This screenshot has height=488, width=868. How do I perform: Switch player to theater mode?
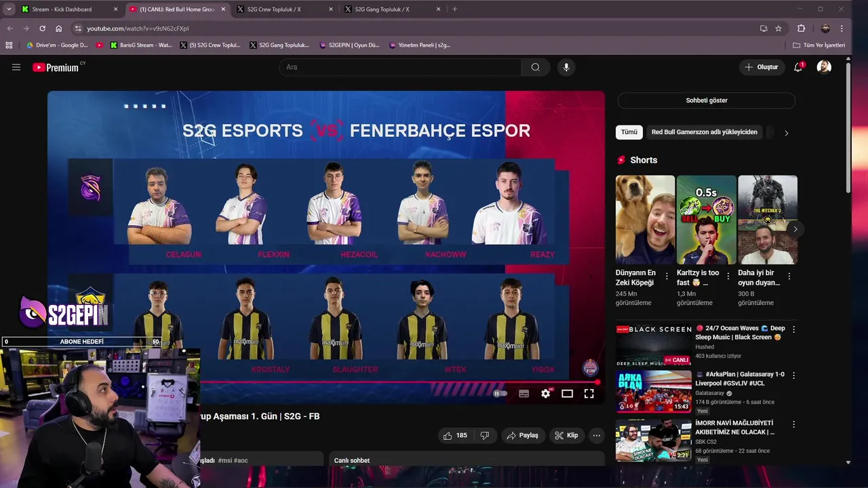coord(568,393)
